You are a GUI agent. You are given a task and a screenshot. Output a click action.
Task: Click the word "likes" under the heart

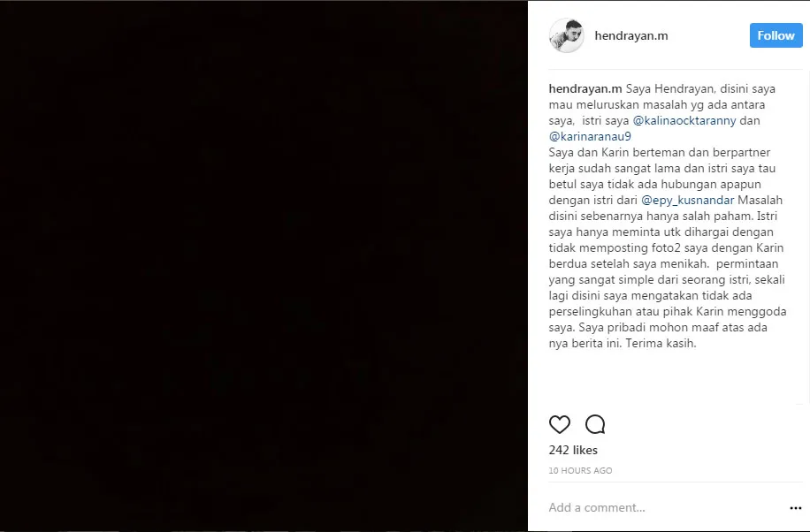[585, 451]
